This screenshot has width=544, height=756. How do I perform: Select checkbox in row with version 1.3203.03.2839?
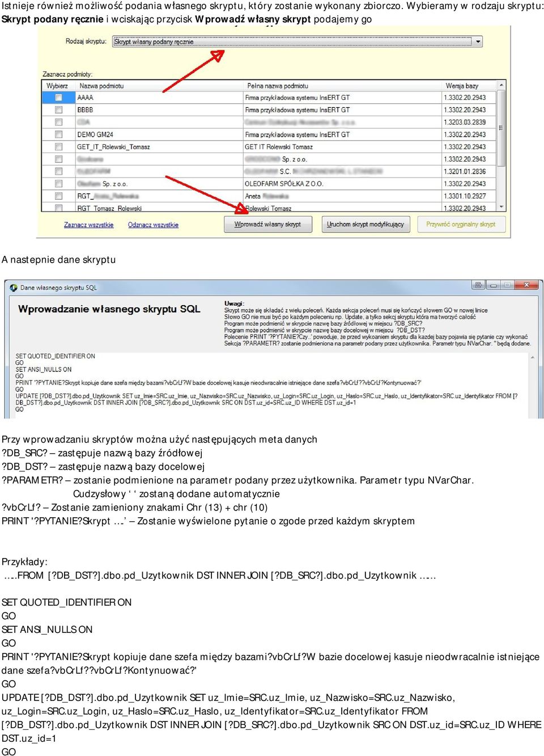pos(58,122)
